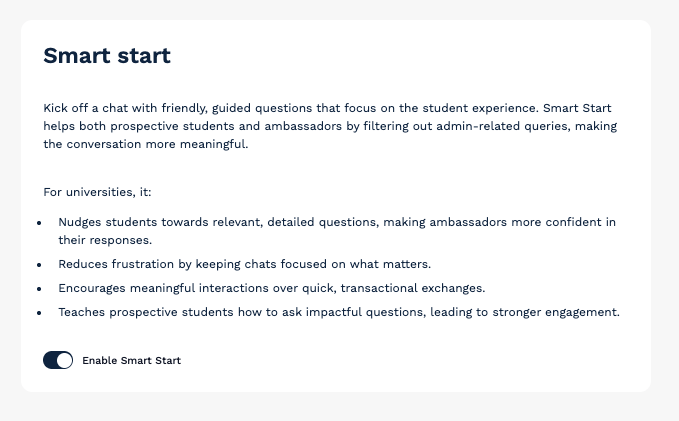Click the 'Teaches prospective students' bullet text
This screenshot has height=421, width=679.
pos(339,312)
